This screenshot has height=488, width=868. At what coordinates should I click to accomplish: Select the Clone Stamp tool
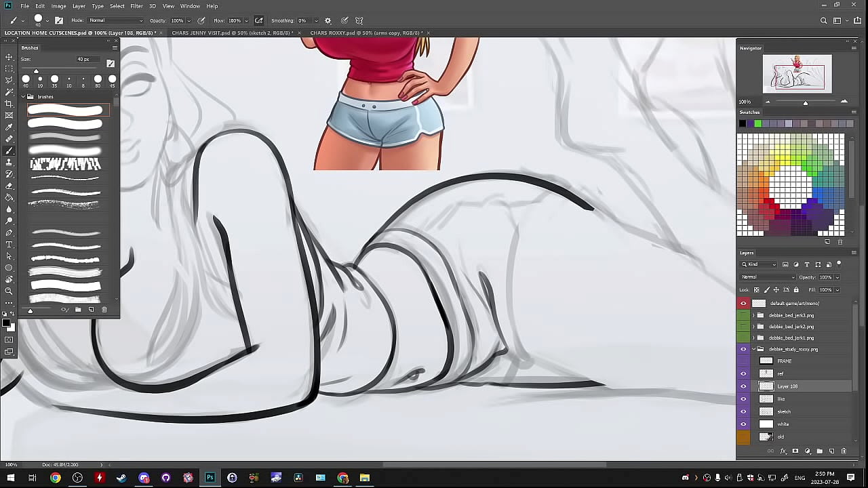pyautogui.click(x=9, y=162)
